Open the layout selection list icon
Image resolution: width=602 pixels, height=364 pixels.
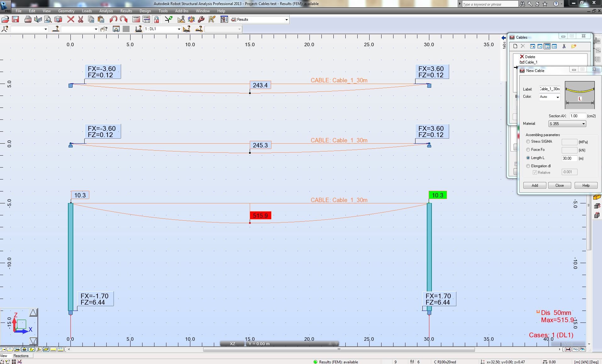click(224, 19)
